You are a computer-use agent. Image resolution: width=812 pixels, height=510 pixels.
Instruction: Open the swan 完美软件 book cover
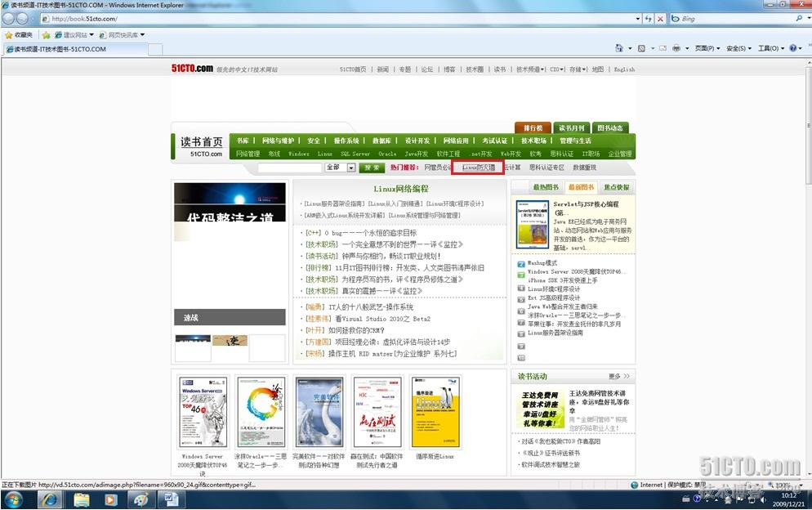coord(319,412)
